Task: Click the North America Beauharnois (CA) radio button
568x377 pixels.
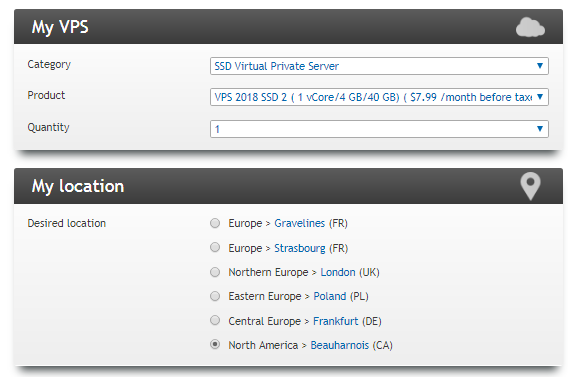Action: pyautogui.click(x=215, y=344)
